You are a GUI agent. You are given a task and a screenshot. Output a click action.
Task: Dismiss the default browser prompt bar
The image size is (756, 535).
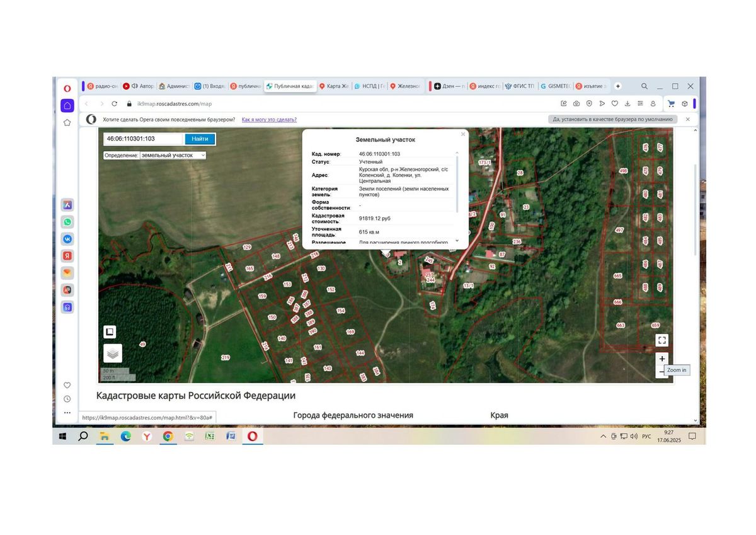pos(687,119)
